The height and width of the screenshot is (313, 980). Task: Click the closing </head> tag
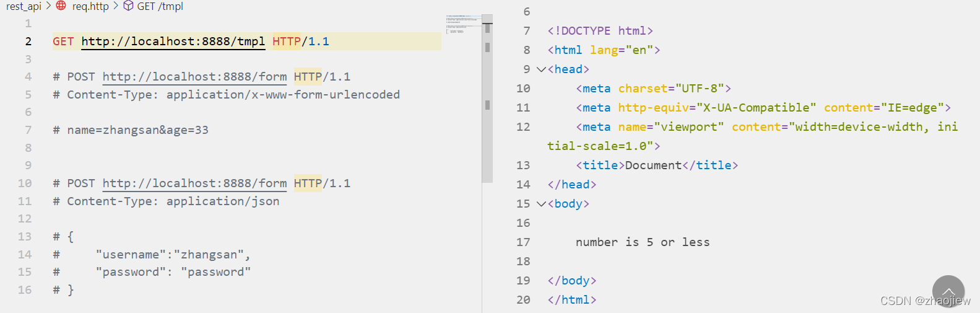[572, 185]
